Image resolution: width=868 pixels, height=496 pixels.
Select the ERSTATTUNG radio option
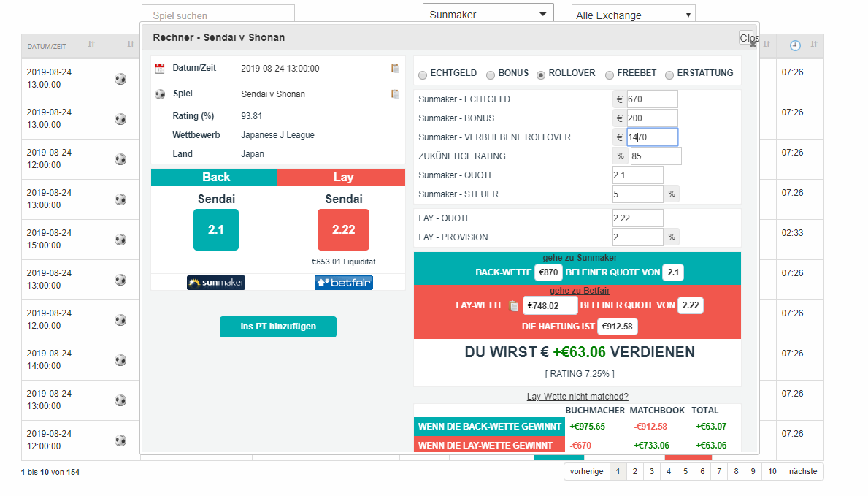[x=669, y=75]
